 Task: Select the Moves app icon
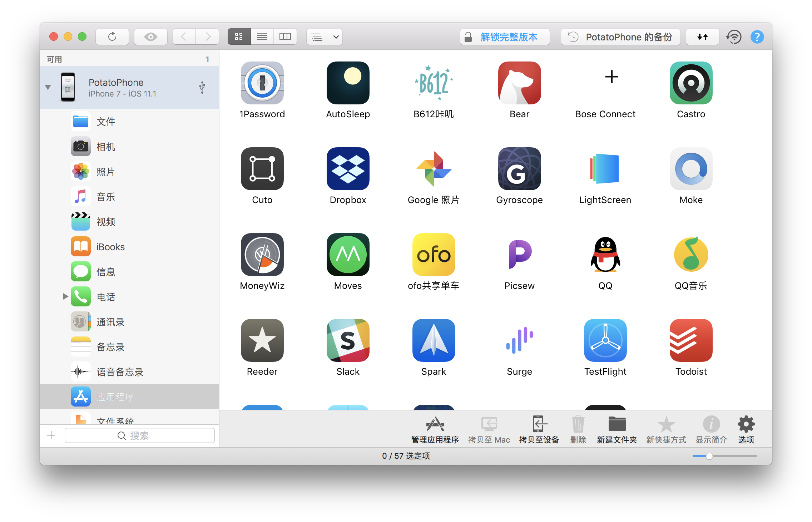(x=348, y=255)
